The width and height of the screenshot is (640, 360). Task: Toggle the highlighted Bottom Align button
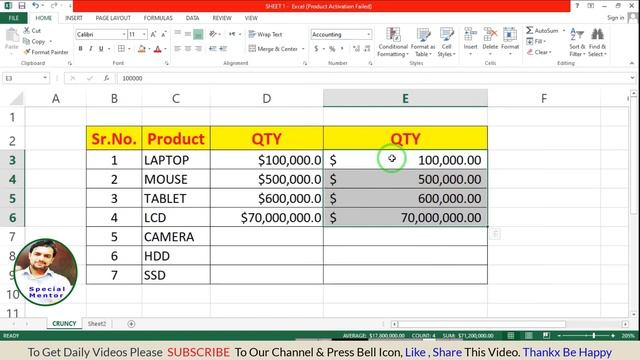pyautogui.click(x=198, y=34)
